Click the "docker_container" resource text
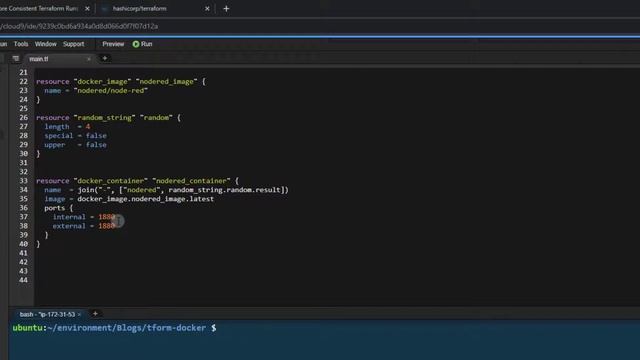This screenshot has width=640, height=360. (x=111, y=181)
